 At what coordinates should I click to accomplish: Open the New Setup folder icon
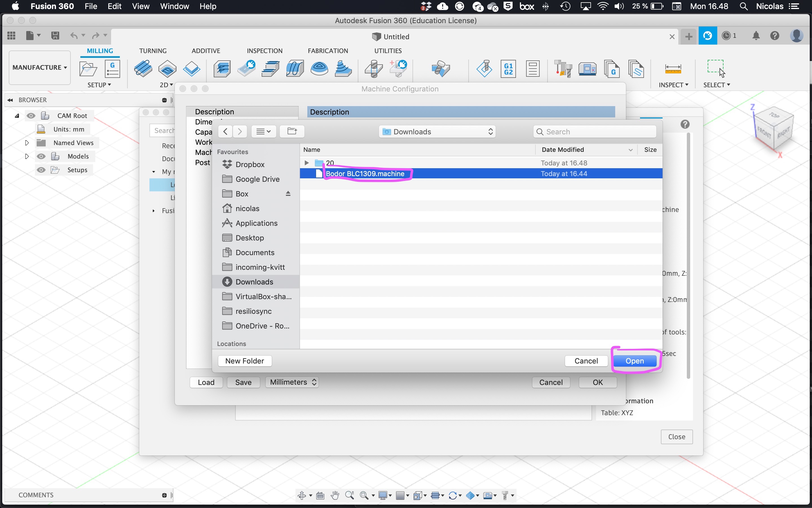point(88,69)
